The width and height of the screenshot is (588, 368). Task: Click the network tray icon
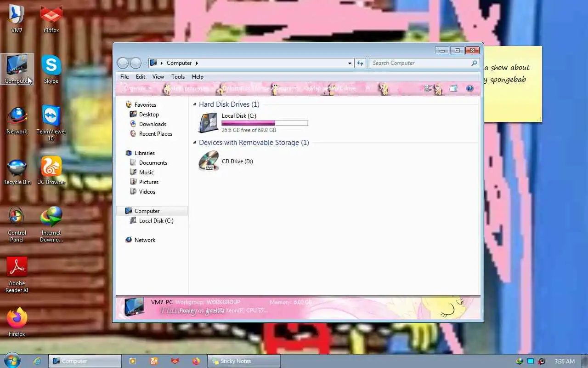coord(531,361)
